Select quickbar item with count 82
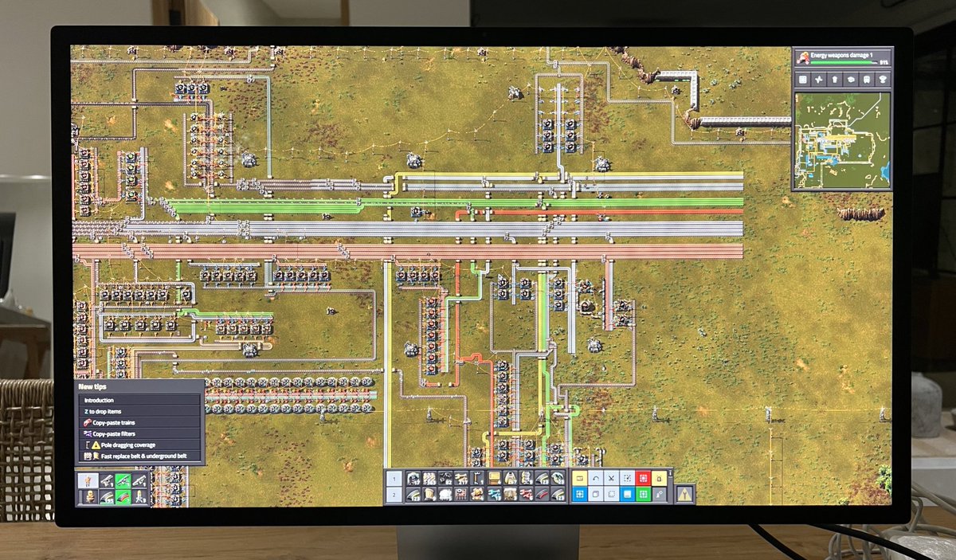The image size is (956, 560). (445, 478)
